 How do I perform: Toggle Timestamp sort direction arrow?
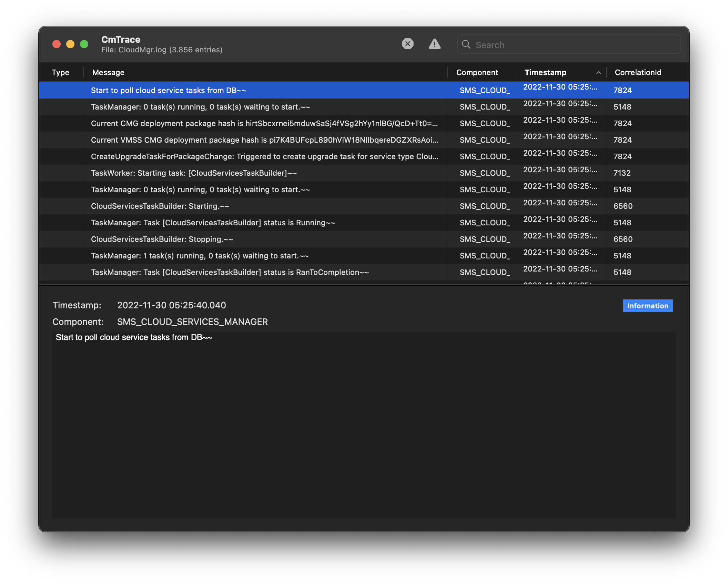598,73
